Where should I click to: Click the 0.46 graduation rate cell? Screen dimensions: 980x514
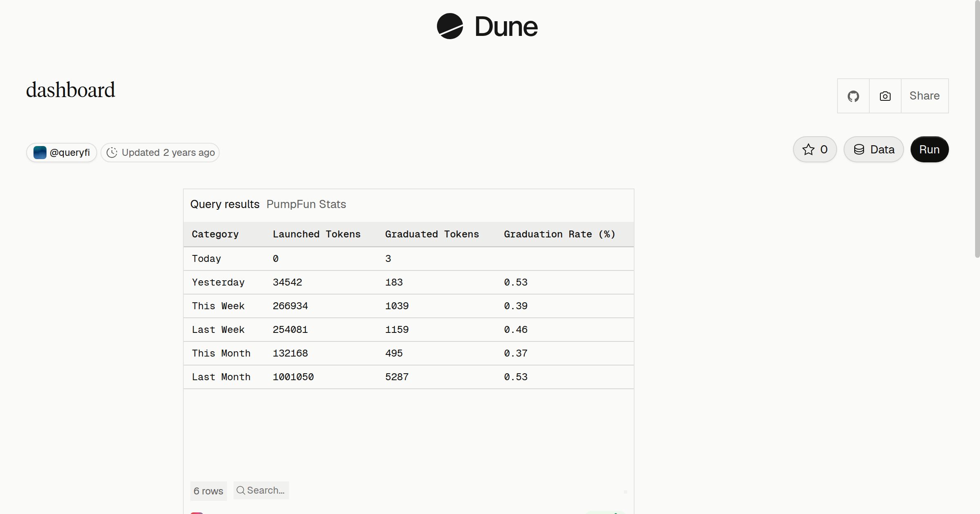(516, 330)
